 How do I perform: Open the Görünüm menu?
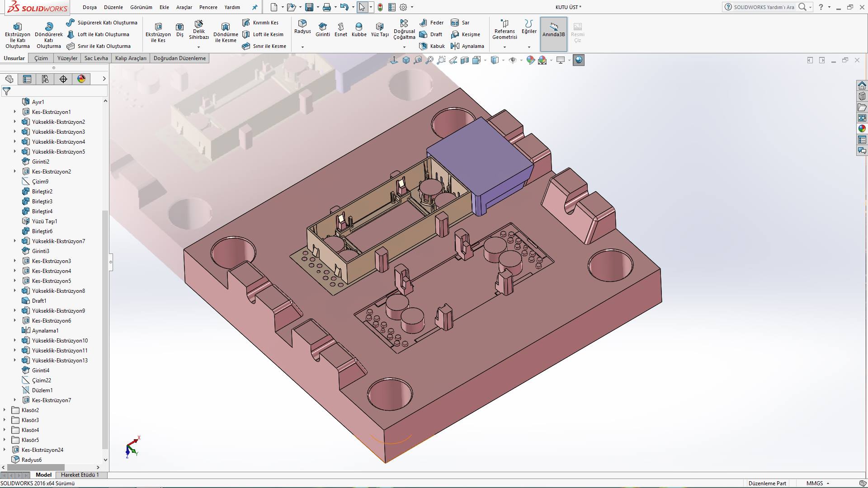(141, 7)
